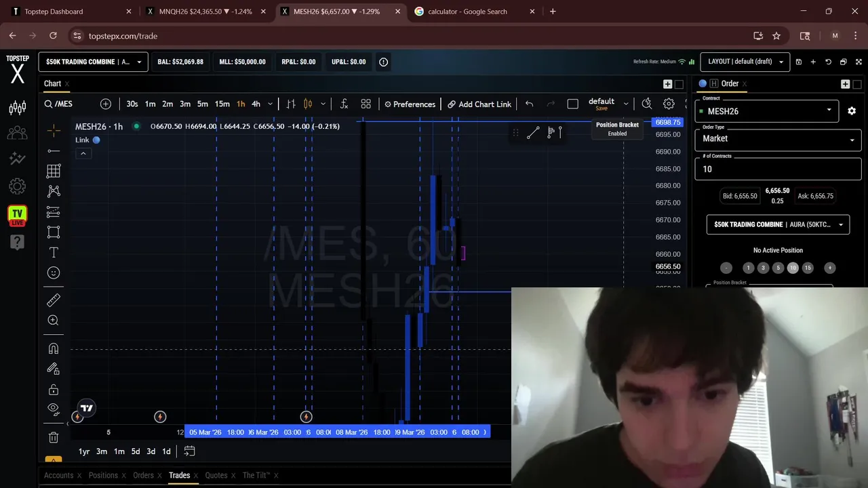
Task: Select the trend line drawing tool
Action: [54, 150]
